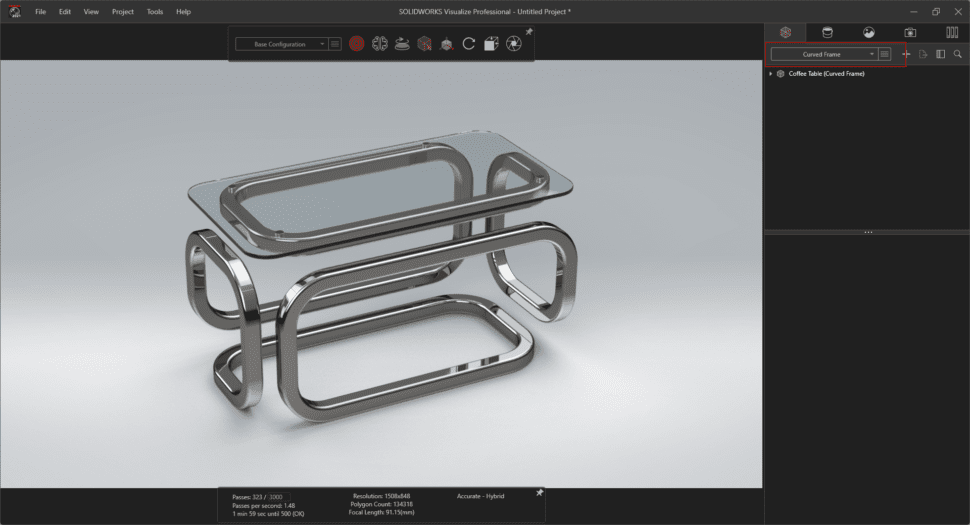The width and height of the screenshot is (970, 525).
Task: Click the red raytrace render mode icon
Action: tap(356, 44)
